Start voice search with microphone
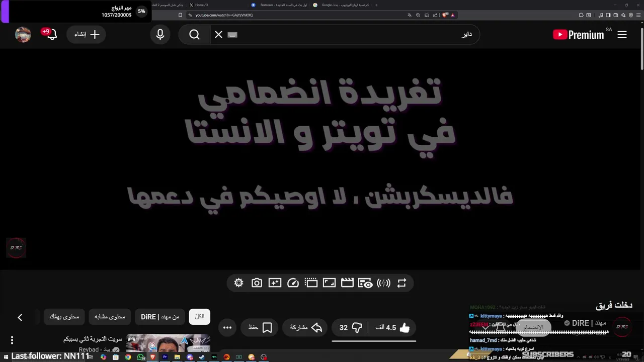This screenshot has height=362, width=644. click(160, 35)
